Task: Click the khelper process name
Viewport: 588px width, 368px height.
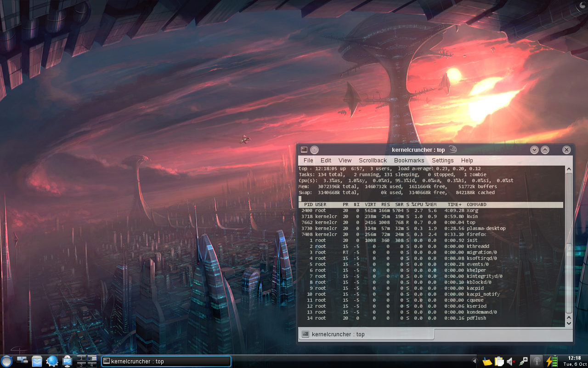Action: coord(476,270)
